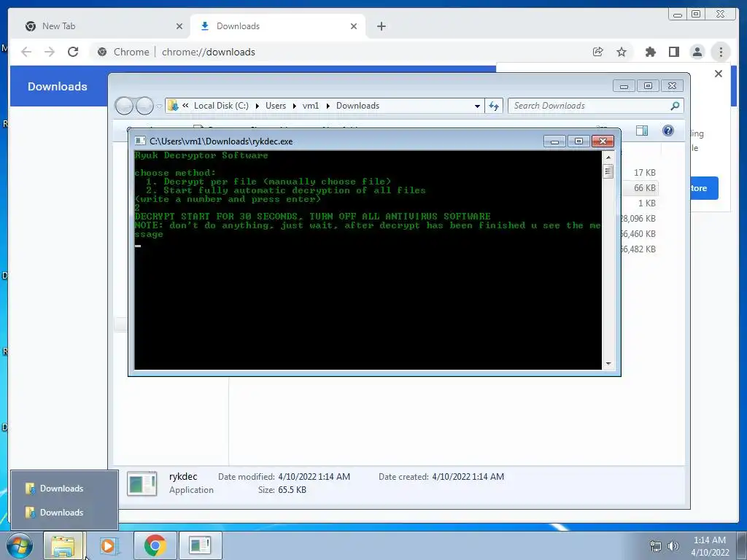Click the Chrome taskbar icon
The height and width of the screenshot is (560, 747).
[155, 545]
